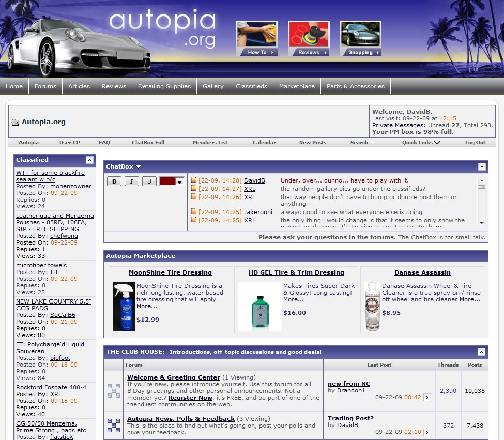Click the autopia.org logo
Viewport: 504px width, 440px height.
(163, 29)
